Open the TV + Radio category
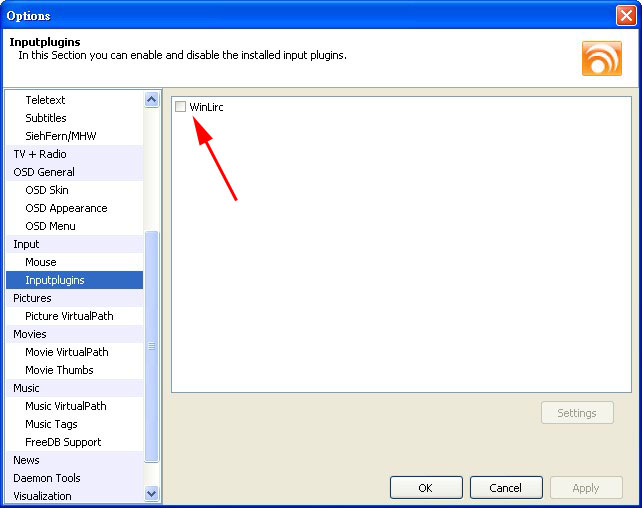 40,154
